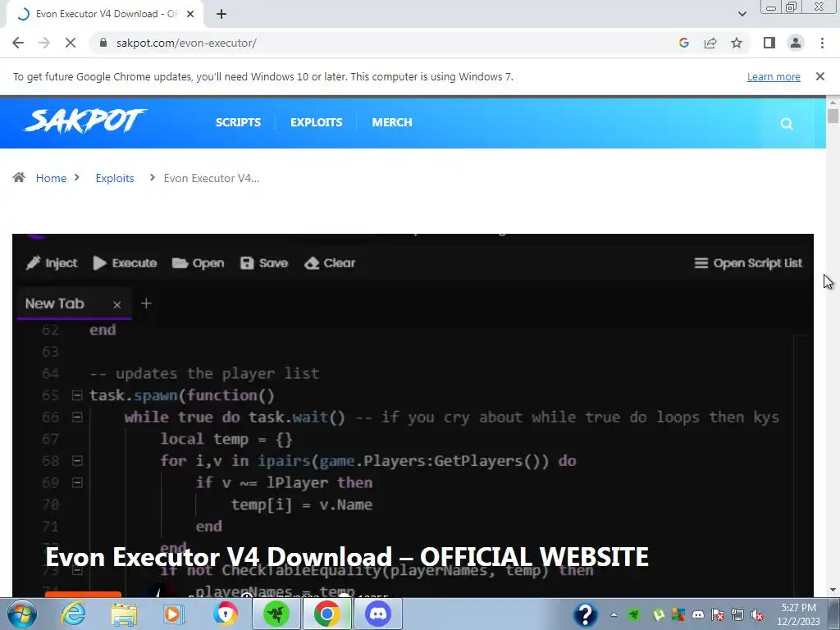
Task: Click the muted volume tray icon
Action: 757,615
